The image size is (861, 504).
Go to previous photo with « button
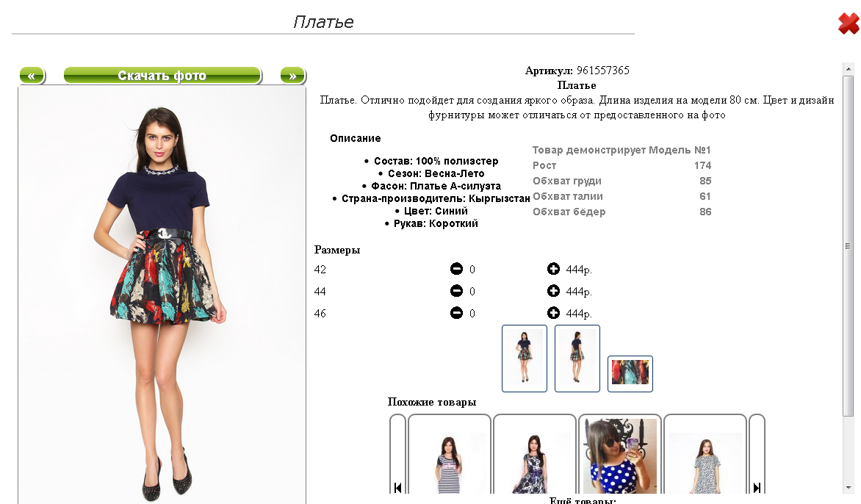coord(32,75)
